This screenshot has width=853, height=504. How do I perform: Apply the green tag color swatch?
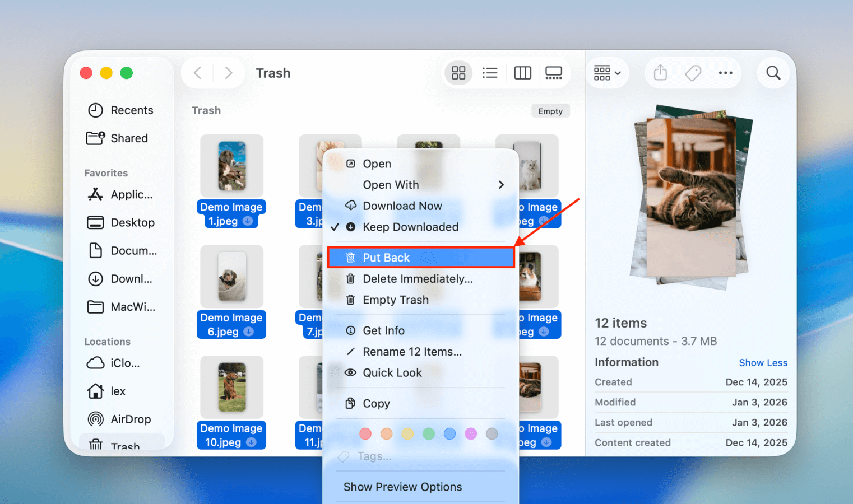(429, 433)
